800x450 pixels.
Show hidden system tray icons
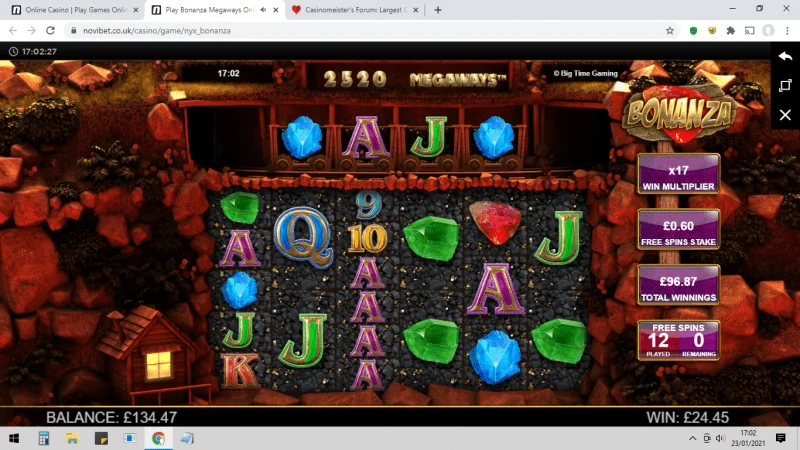[692, 438]
